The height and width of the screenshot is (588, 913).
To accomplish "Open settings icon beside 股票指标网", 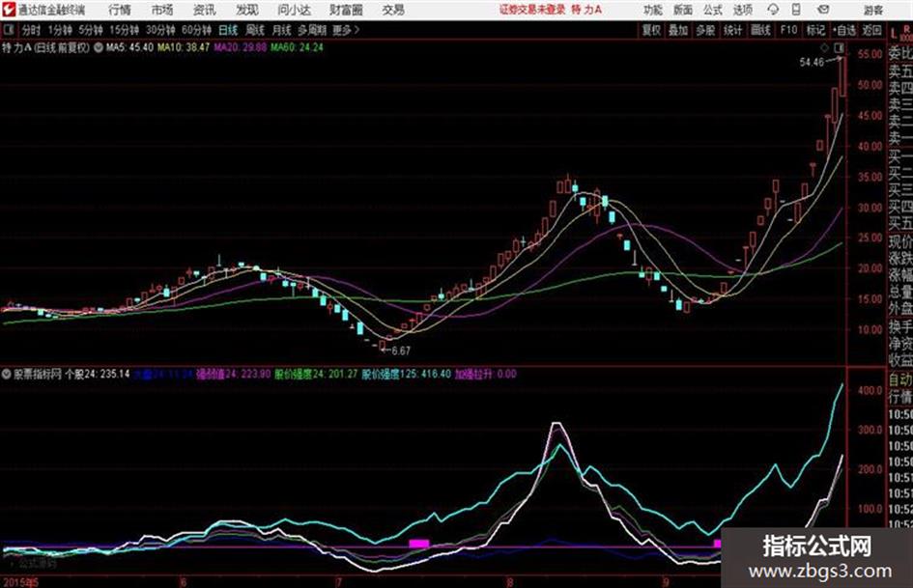I will 6,374.
